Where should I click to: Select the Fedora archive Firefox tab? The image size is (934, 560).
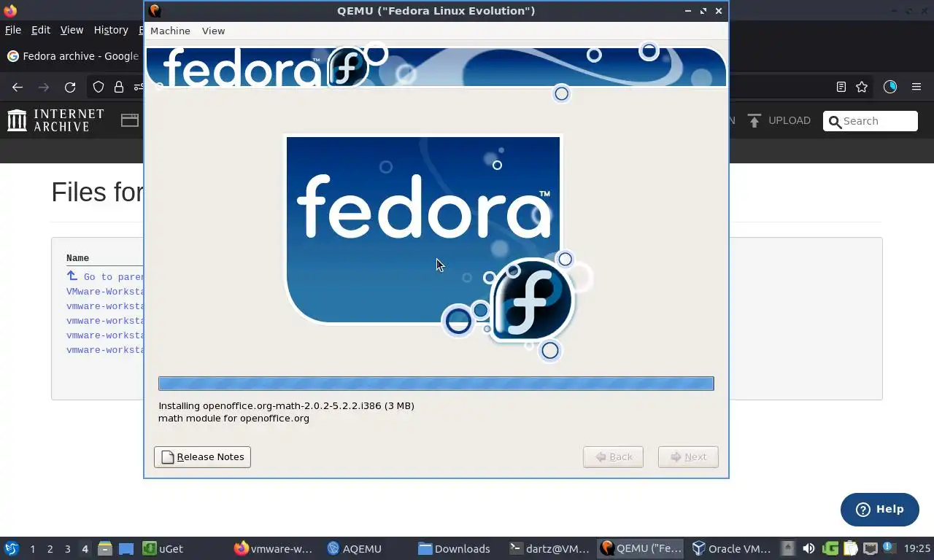(73, 56)
